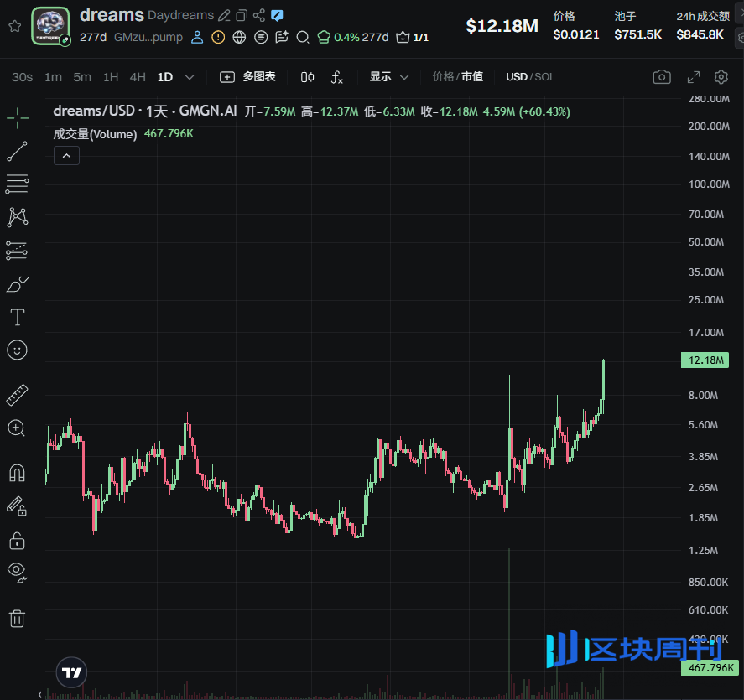This screenshot has height=700, width=744.
Task: Collapse the indicator legend with chevron
Action: pyautogui.click(x=66, y=155)
